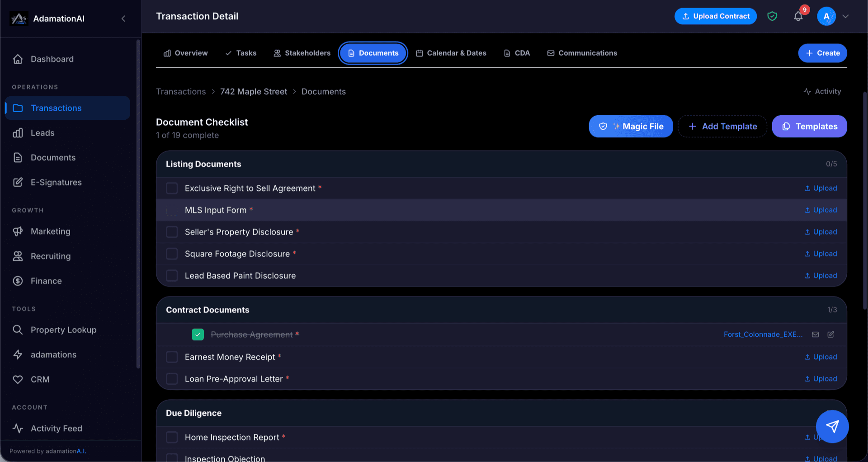868x462 pixels.
Task: Switch to the Stakeholders tab
Action: point(302,53)
